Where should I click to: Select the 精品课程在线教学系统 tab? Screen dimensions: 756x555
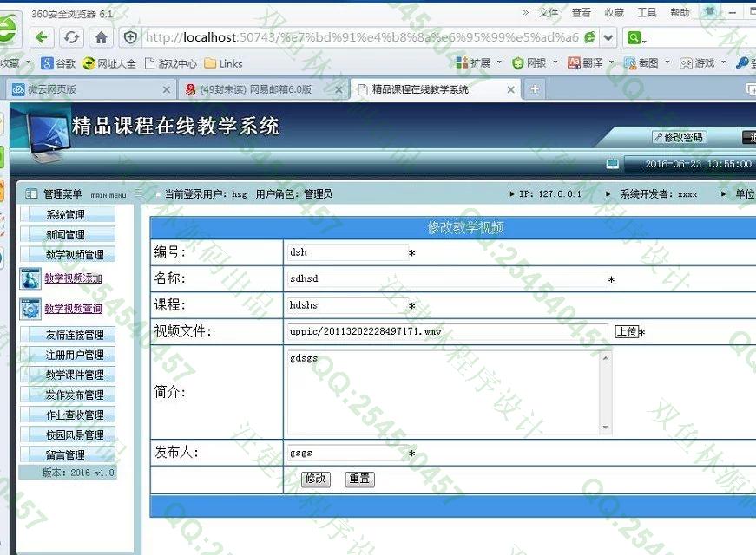(x=437, y=89)
